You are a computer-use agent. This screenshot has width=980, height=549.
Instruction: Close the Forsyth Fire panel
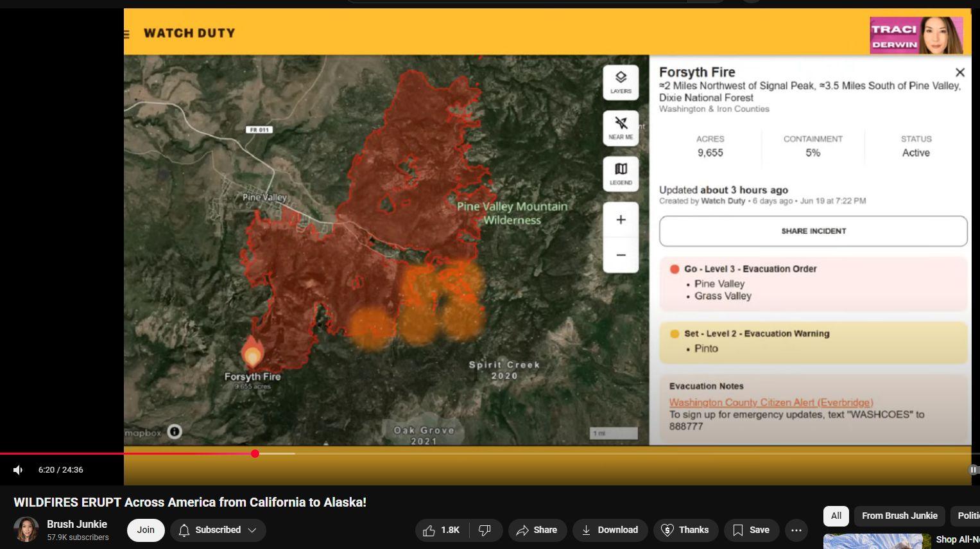[959, 73]
